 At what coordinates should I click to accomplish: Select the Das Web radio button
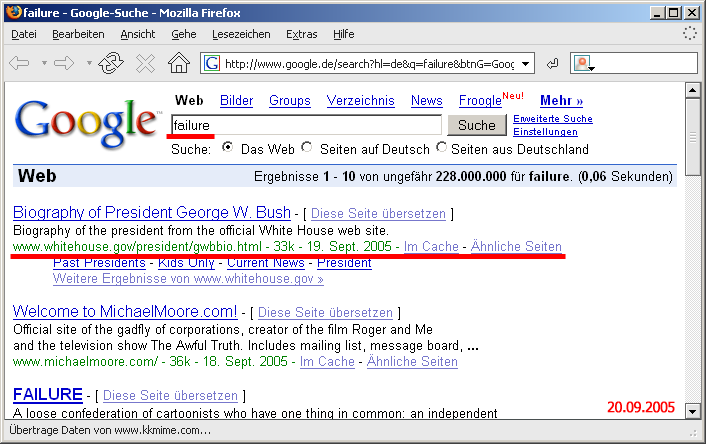[228, 147]
